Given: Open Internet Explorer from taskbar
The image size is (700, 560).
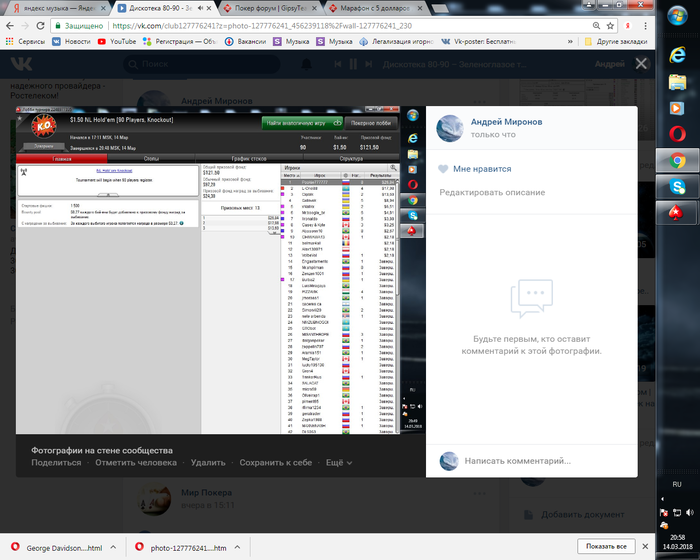Looking at the screenshot, I should point(677,55).
